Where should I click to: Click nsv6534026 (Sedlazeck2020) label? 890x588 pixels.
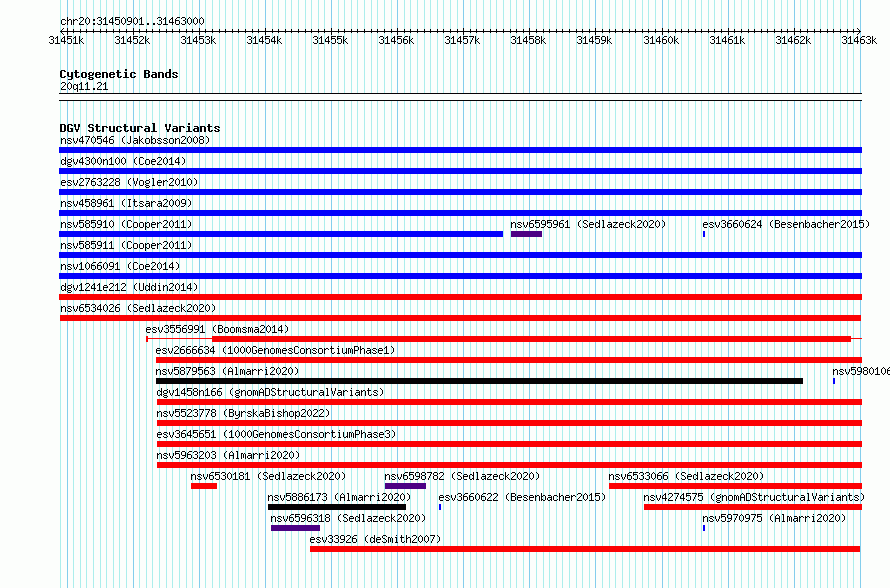[x=138, y=308]
